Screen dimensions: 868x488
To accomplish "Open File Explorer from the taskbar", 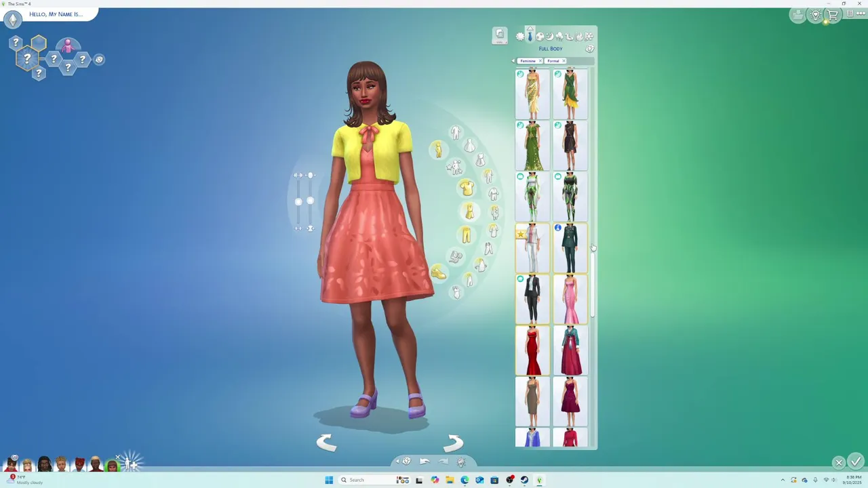I will click(450, 480).
